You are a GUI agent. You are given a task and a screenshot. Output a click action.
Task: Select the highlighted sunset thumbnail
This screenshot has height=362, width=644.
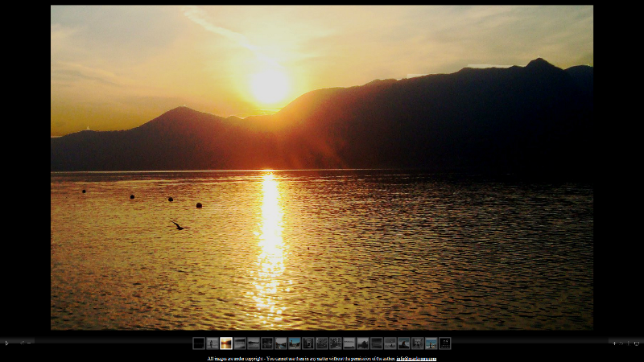[x=226, y=343]
